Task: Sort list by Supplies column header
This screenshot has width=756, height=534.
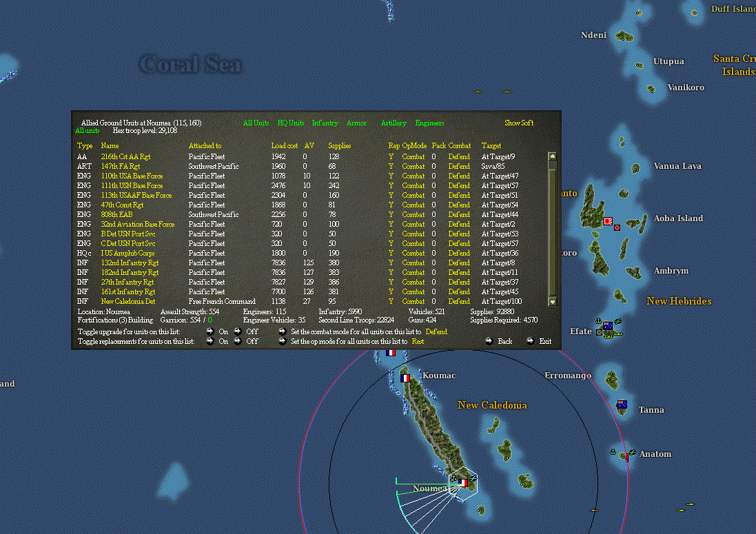Action: pos(340,145)
